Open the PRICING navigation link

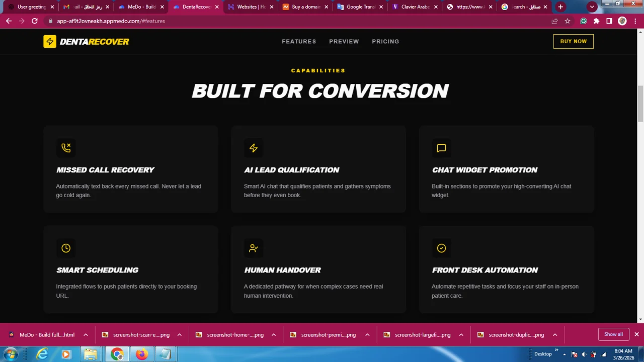tap(385, 42)
